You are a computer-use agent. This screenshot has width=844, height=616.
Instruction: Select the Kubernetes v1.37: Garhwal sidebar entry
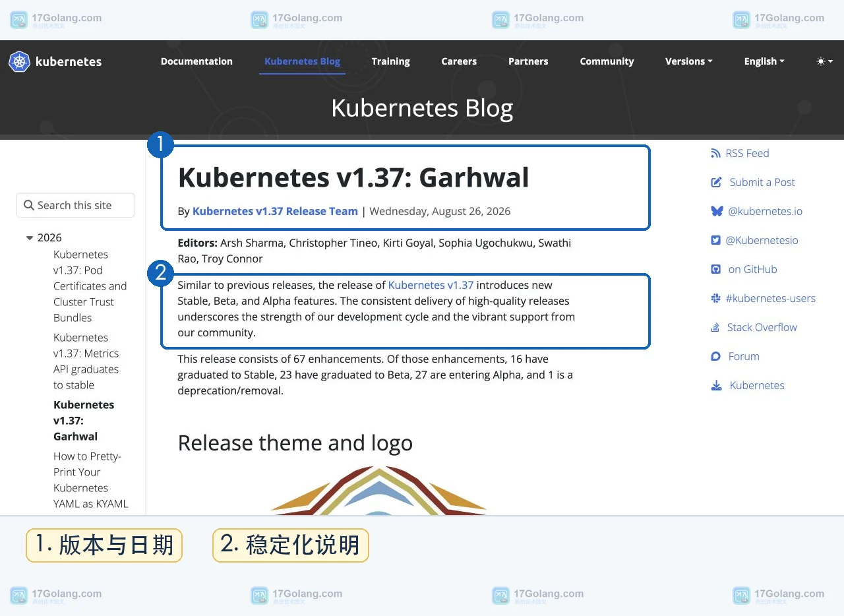click(x=84, y=420)
